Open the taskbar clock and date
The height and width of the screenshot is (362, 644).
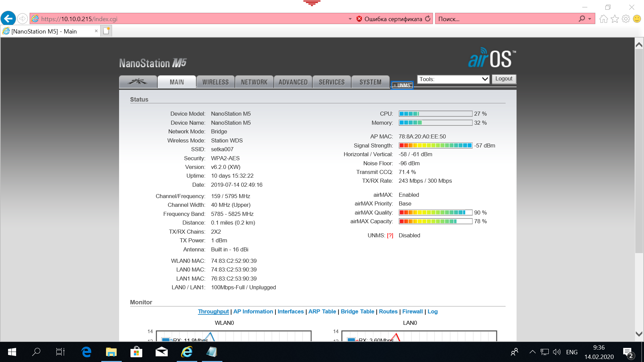599,352
